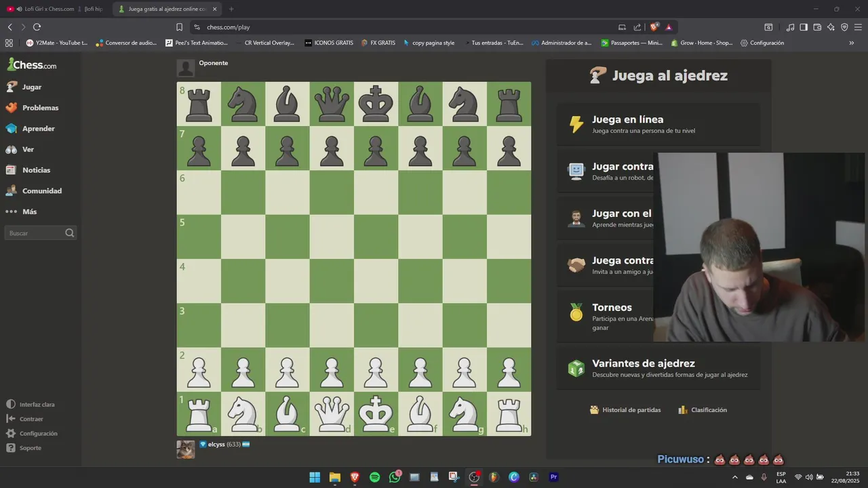This screenshot has width=868, height=488.
Task: Click the Torneos medal icon
Action: tap(576, 312)
